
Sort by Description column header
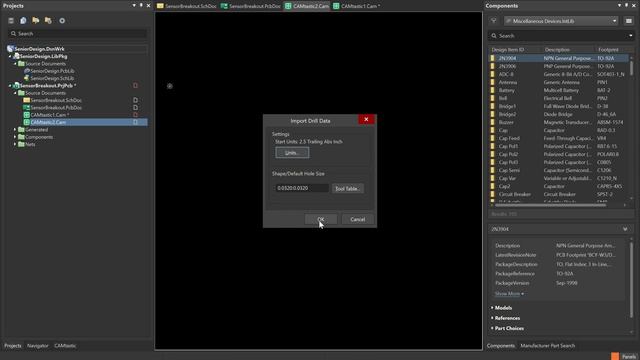click(x=557, y=49)
